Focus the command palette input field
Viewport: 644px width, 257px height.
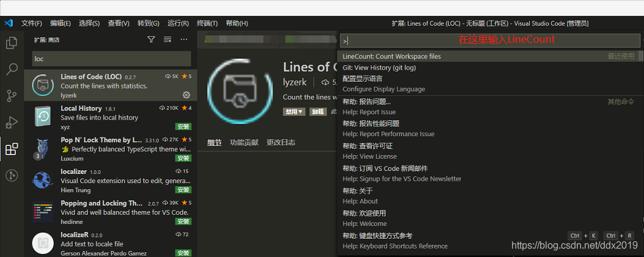pyautogui.click(x=490, y=40)
